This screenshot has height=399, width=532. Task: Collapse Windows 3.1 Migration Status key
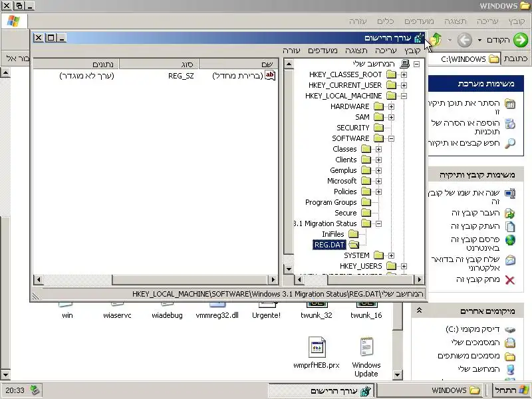[x=378, y=223]
